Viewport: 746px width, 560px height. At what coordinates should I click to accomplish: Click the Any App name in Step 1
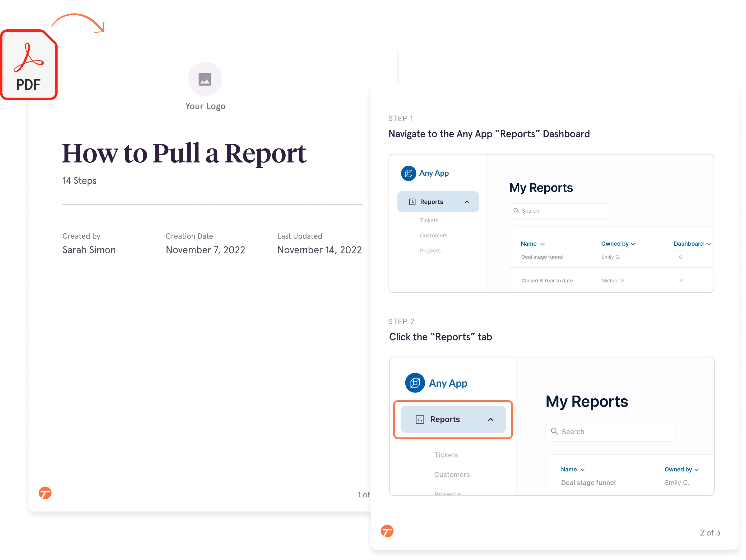tap(434, 173)
